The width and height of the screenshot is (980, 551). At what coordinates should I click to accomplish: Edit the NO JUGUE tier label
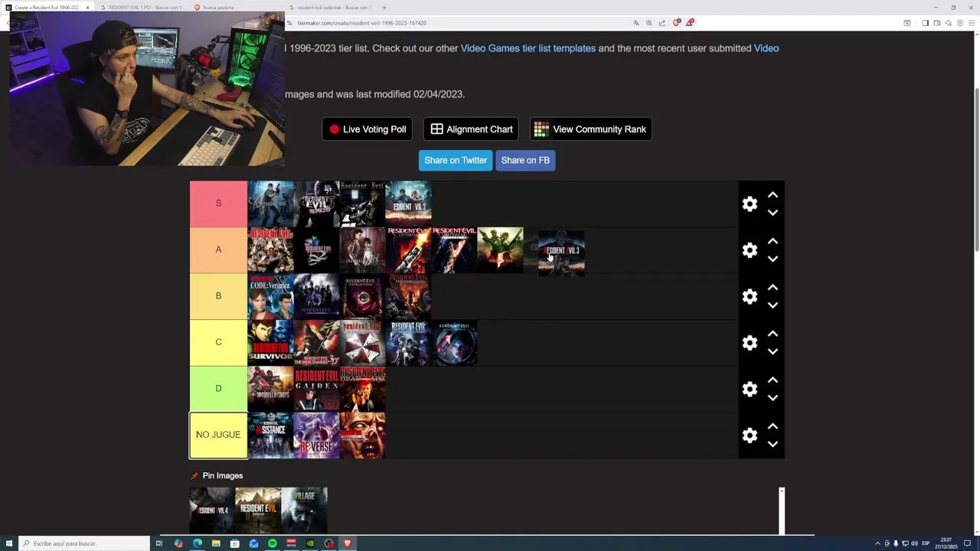[218, 435]
